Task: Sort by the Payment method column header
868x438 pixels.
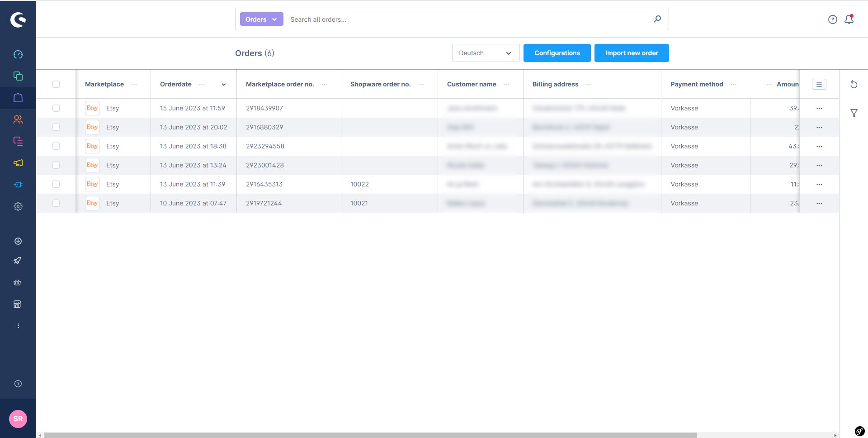Action: pos(697,84)
